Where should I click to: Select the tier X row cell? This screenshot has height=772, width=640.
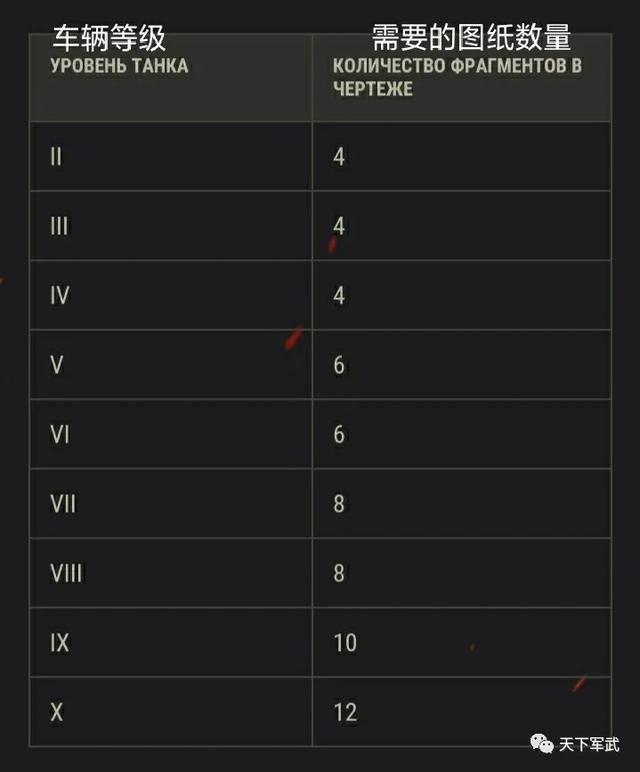(171, 712)
